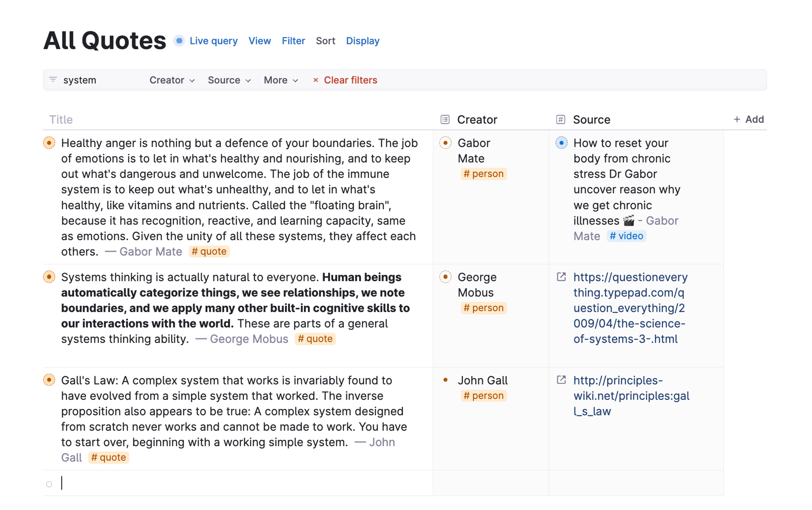Open external link icon for questioneverything URL
Image resolution: width=812 pixels, height=510 pixels.
pos(561,277)
